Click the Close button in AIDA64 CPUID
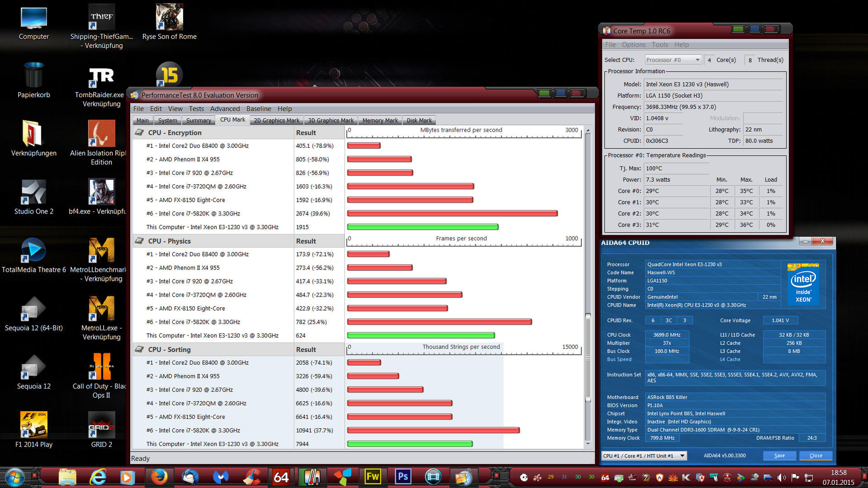This screenshot has width=868, height=488. 816,455
